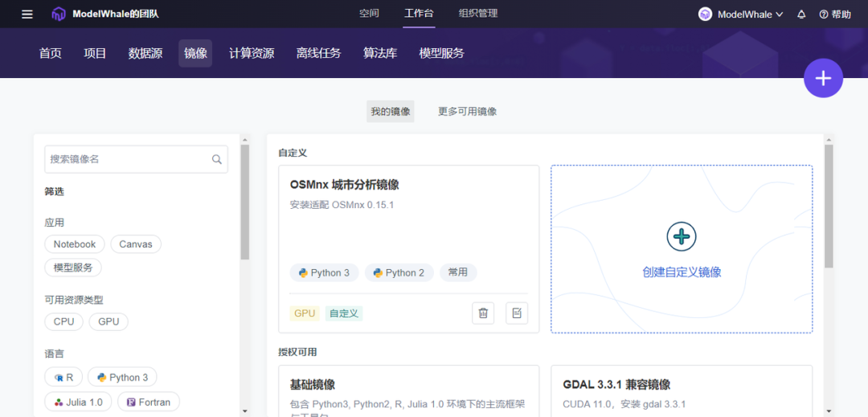Click 安装适配 OSMnx 0.15.1 description

click(342, 205)
